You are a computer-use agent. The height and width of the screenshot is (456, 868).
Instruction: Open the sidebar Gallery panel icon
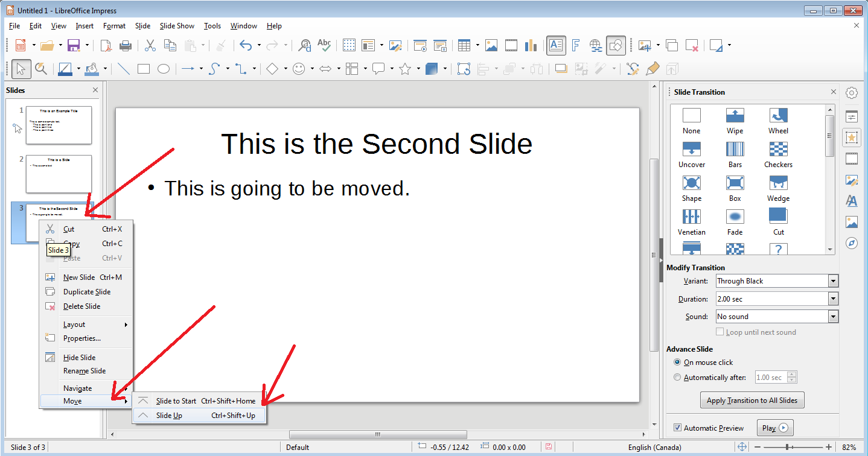coord(852,222)
